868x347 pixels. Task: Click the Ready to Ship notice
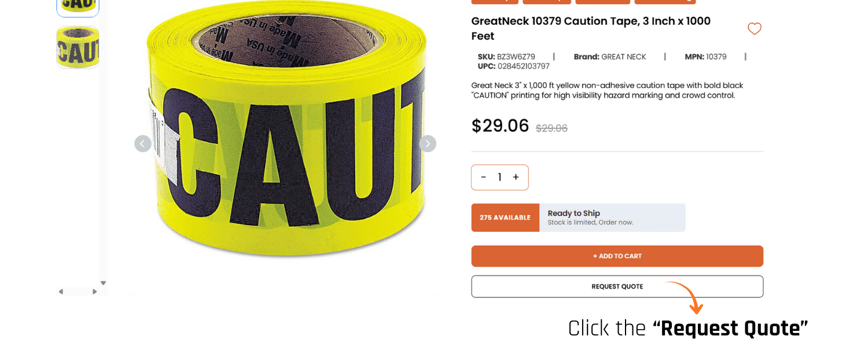(x=612, y=217)
